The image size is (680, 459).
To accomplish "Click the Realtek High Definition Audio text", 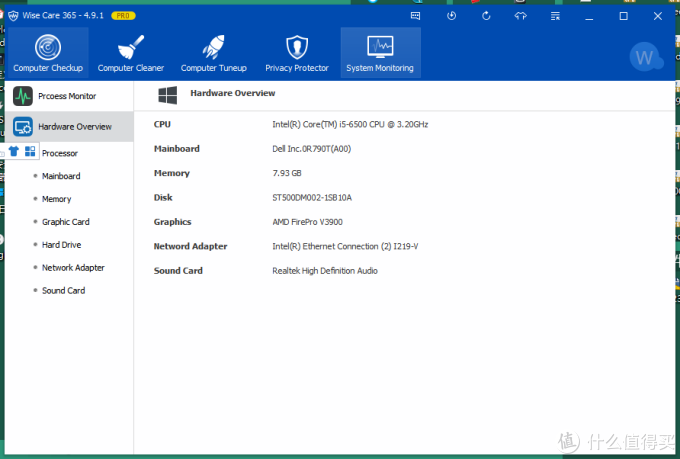I will (325, 271).
